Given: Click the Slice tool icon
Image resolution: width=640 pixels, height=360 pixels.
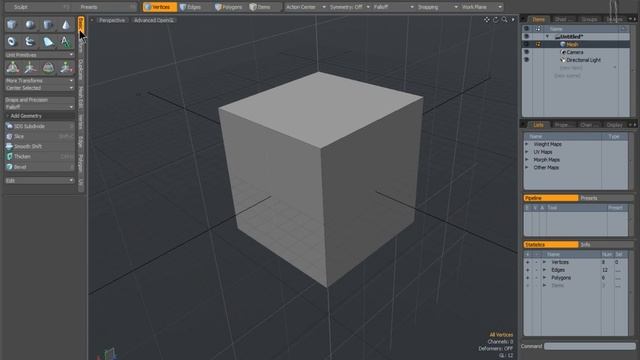Looking at the screenshot, I should coord(9,136).
